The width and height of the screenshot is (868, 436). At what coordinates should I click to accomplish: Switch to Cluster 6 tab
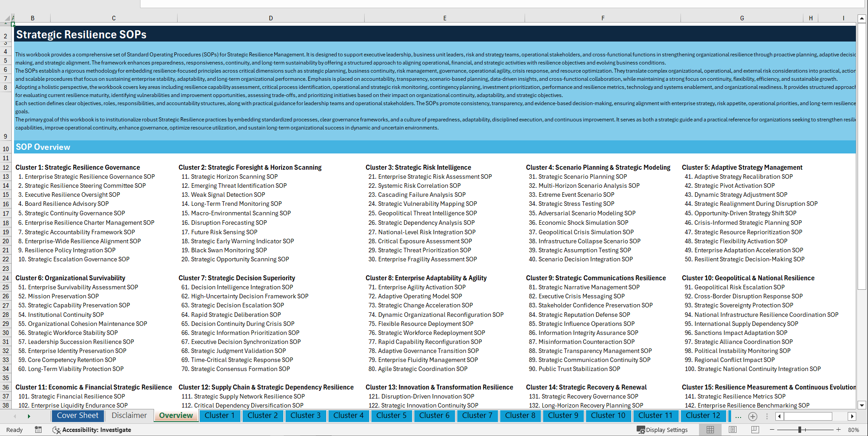pyautogui.click(x=434, y=416)
